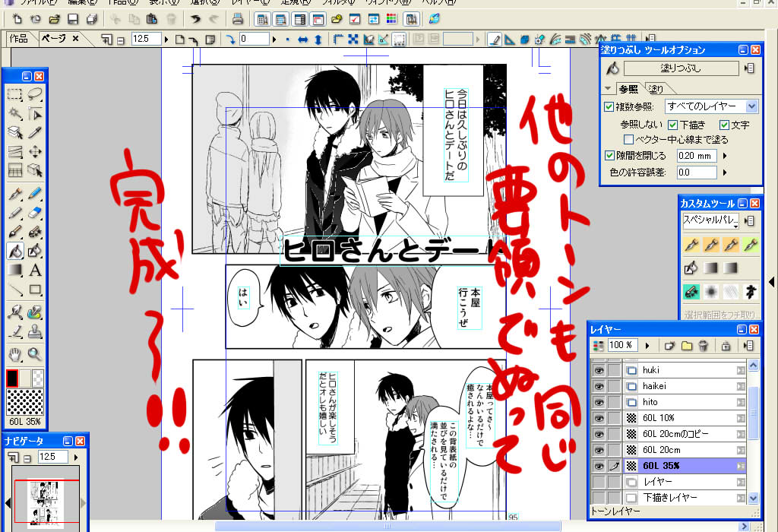Click the delete layer trash icon

tap(703, 345)
